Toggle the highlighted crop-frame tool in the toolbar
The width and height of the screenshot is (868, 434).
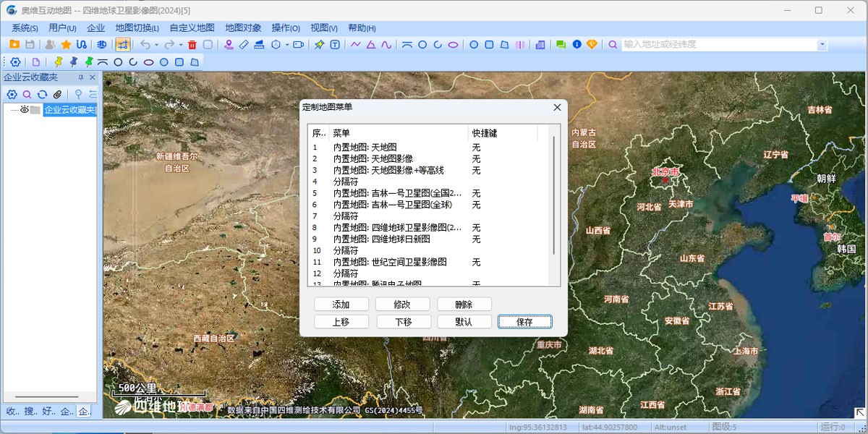pyautogui.click(x=123, y=45)
